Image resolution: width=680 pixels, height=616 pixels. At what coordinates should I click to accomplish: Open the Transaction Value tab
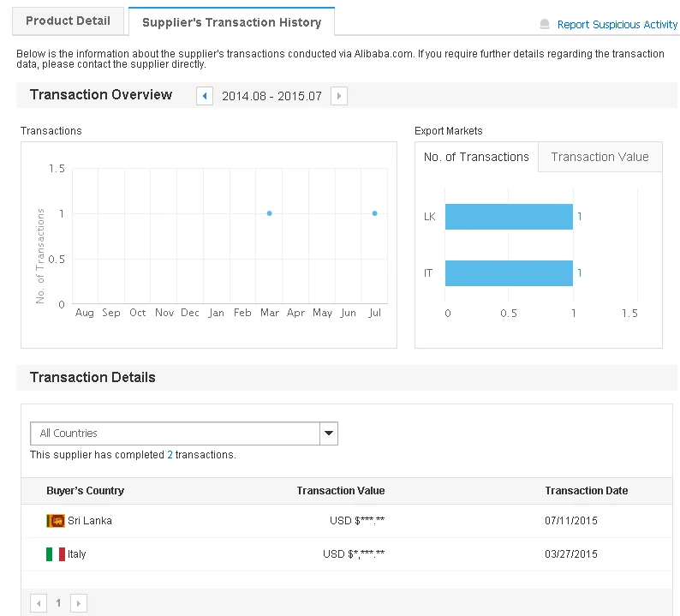click(x=599, y=157)
